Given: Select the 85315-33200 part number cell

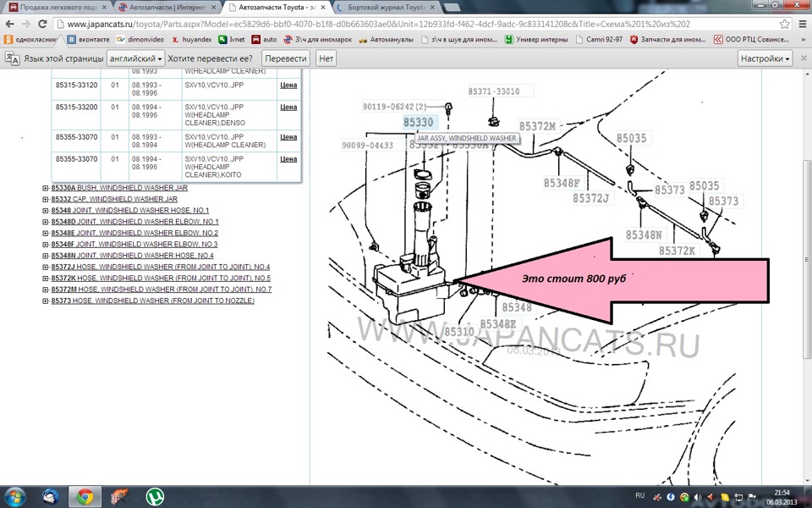Looking at the screenshot, I should click(x=77, y=115).
